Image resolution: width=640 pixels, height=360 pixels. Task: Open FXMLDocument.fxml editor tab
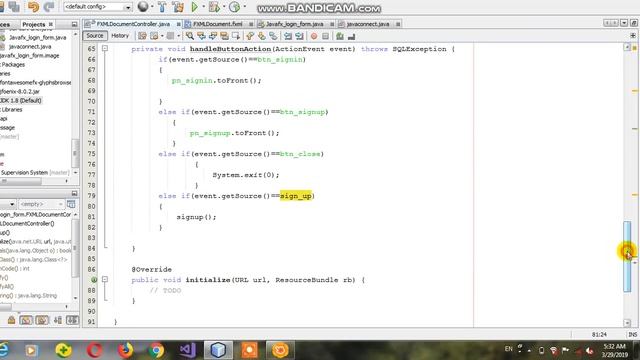tap(218, 24)
